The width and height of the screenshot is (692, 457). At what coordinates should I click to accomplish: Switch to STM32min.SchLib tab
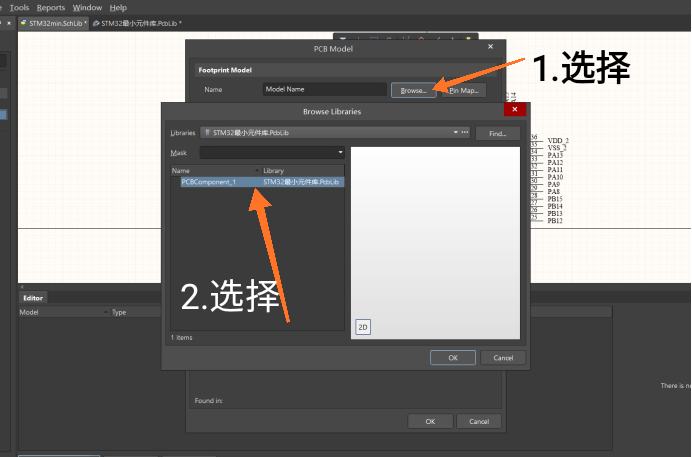click(54, 23)
